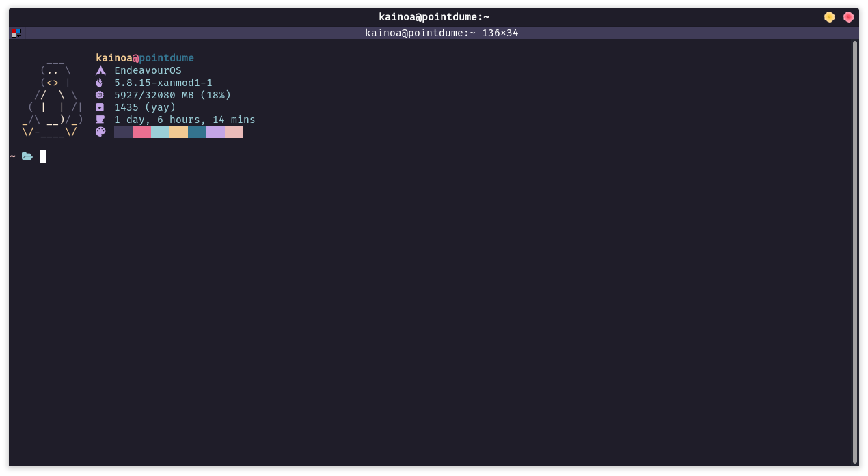Click the EndeavourOS logo icon beside the distro name
868x476 pixels.
point(100,70)
